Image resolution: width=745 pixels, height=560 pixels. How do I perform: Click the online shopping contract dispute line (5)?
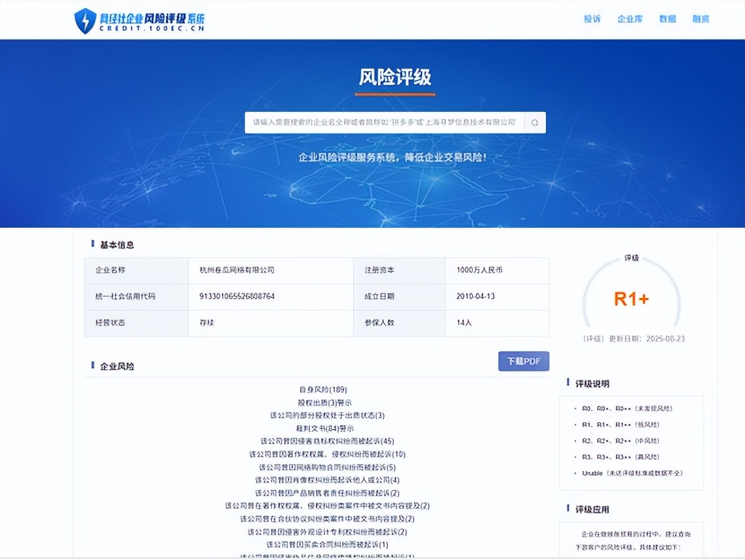point(327,467)
